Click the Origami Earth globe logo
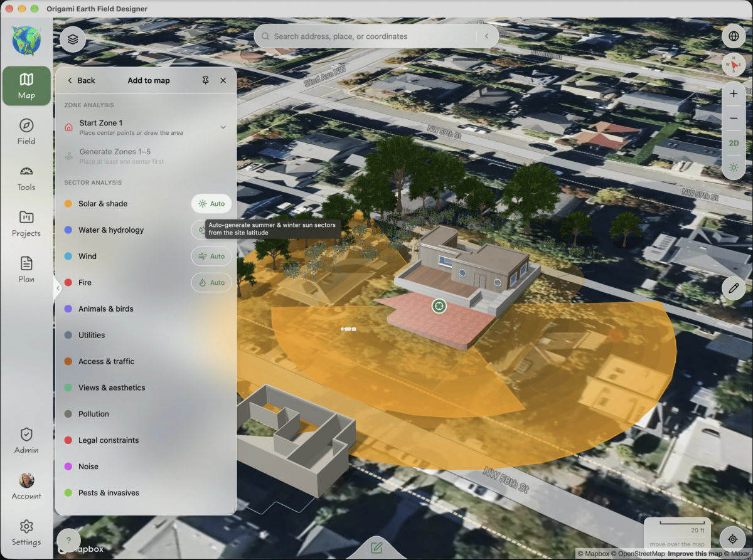Screen dimensions: 753x560 coord(26,41)
